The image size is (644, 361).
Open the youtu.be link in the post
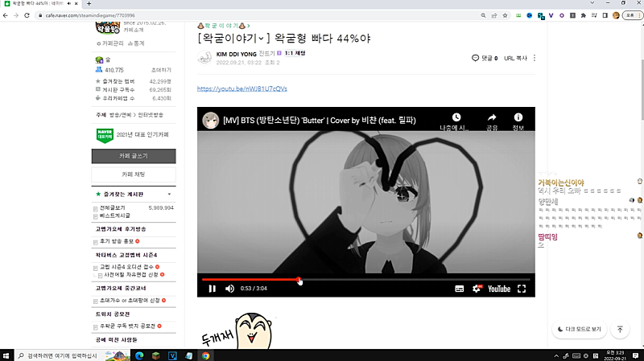242,88
